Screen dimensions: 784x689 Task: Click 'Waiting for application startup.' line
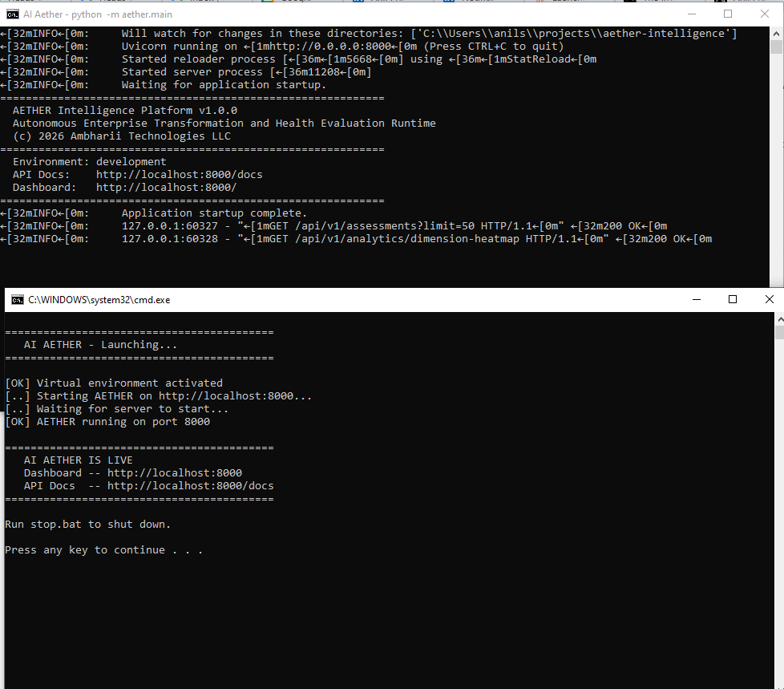point(164,85)
